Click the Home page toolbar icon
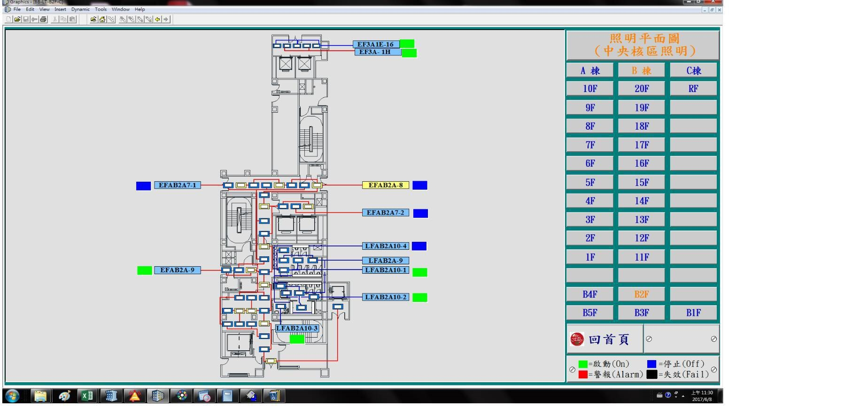Image resolution: width=868 pixels, height=416 pixels. (102, 19)
